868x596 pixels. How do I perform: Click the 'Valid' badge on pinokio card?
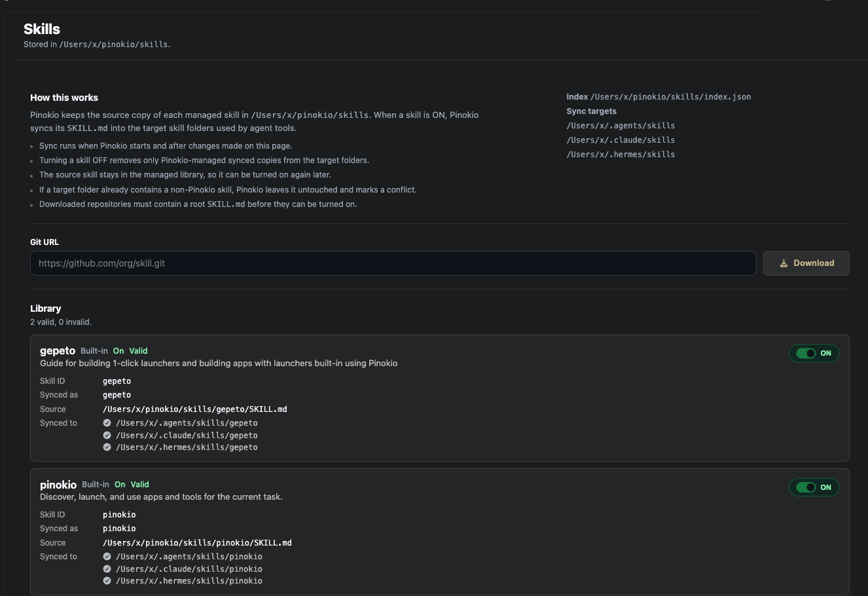click(139, 485)
